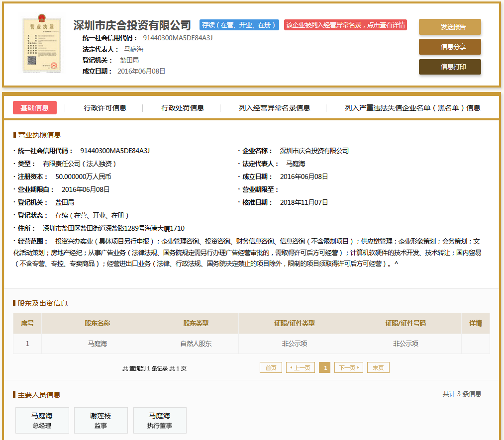Screen dimensions: 504x440
Task: Open the 行政处罚信息 tab
Action: (183, 108)
